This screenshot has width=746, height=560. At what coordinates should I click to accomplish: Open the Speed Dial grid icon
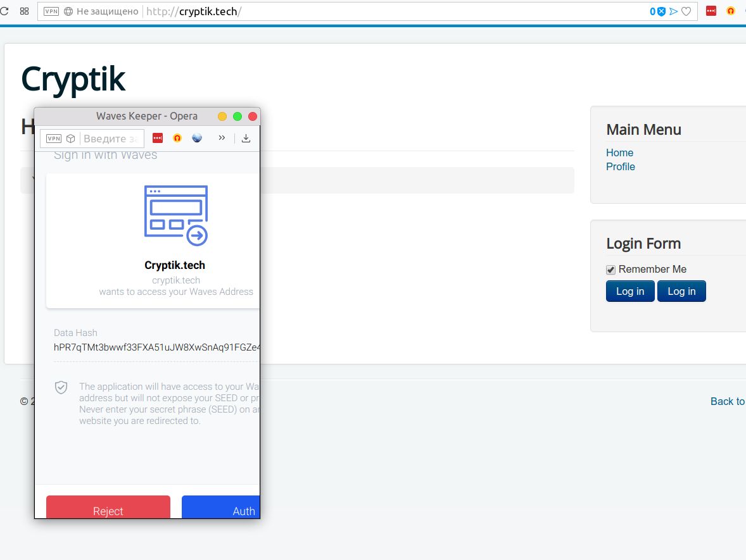pos(24,11)
